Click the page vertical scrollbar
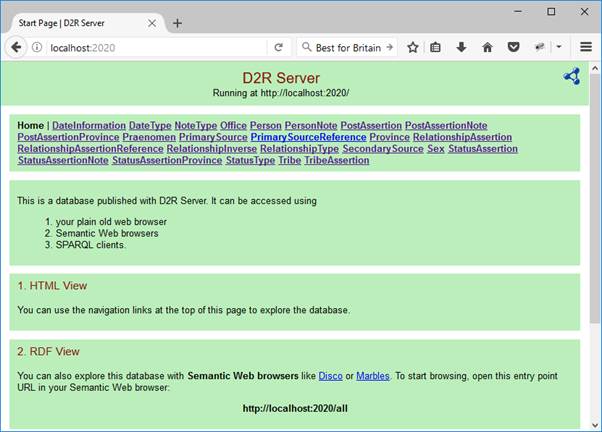Viewport: 602px width, 432px height. tap(595, 200)
